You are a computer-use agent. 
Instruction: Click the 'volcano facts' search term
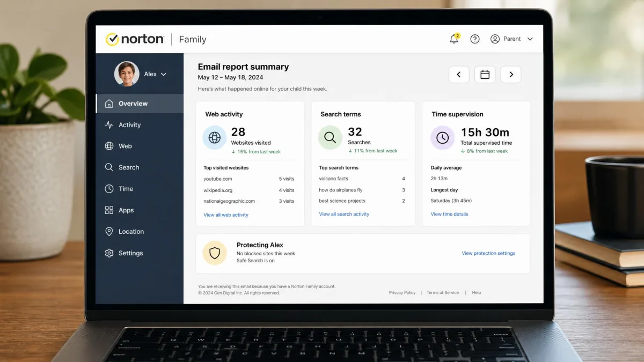(x=333, y=179)
